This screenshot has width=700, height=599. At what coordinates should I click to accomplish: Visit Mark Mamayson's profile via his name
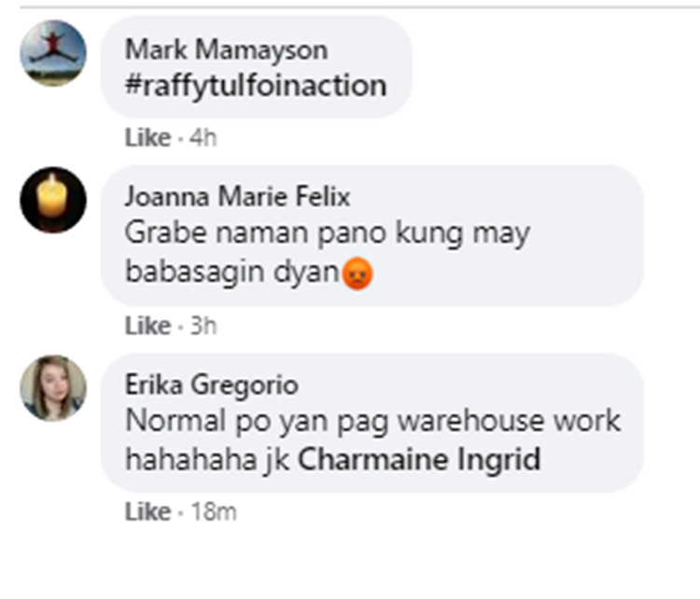click(x=227, y=49)
